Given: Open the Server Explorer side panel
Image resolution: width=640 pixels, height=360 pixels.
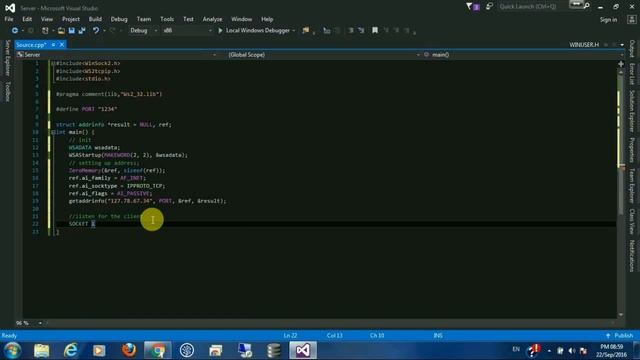Looking at the screenshot, I should click(x=7, y=58).
